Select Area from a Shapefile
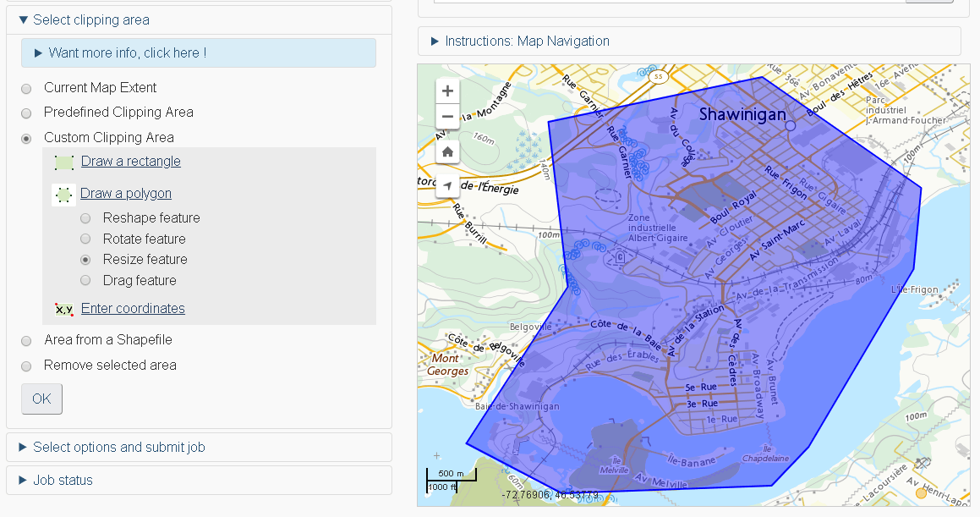The height and width of the screenshot is (517, 980). (26, 341)
